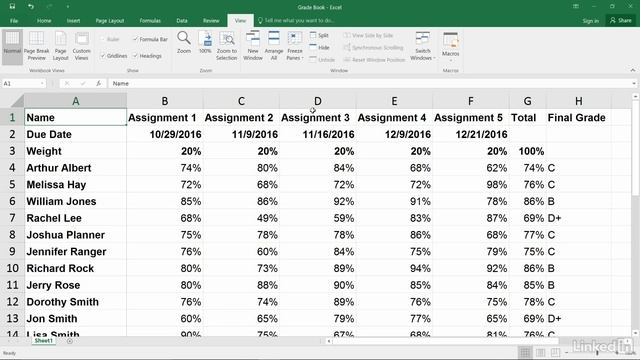Open the Formulas tab
The width and height of the screenshot is (640, 360).
point(150,20)
